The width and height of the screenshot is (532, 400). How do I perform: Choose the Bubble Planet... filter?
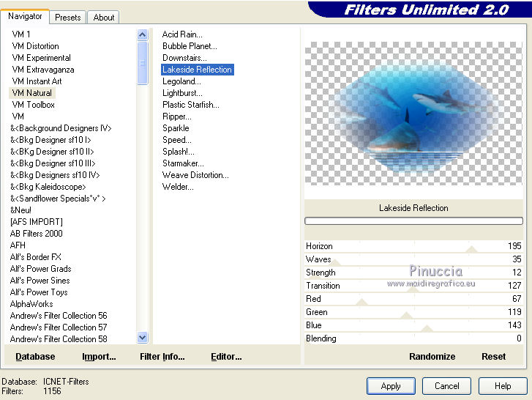(x=190, y=46)
